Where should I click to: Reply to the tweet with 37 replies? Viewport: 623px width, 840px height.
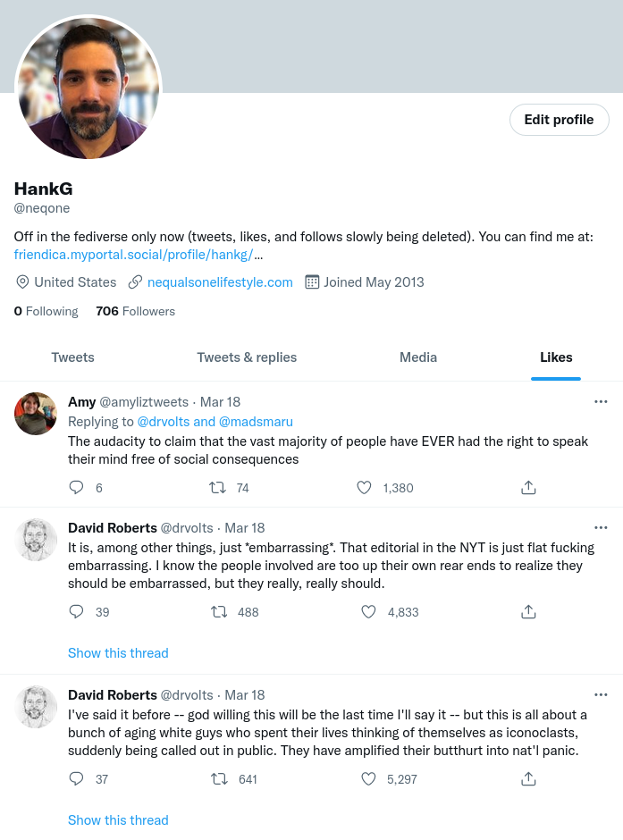coord(77,779)
